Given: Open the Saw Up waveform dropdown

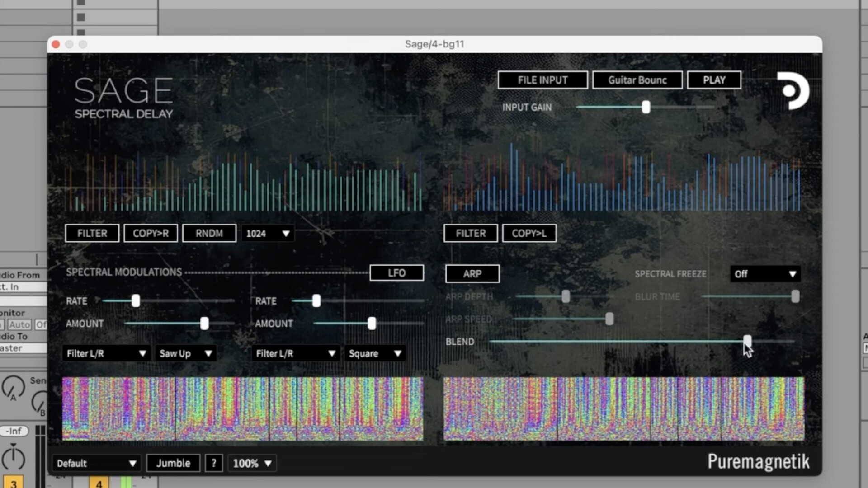Looking at the screenshot, I should pos(186,353).
